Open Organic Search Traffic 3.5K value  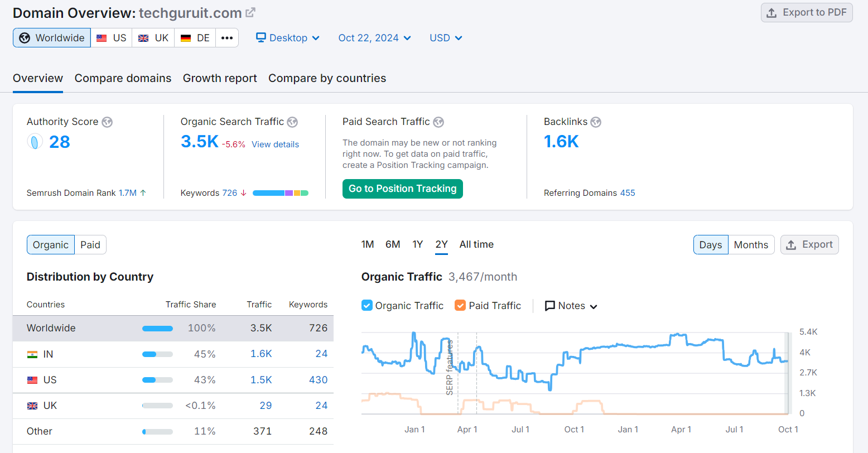(x=200, y=142)
